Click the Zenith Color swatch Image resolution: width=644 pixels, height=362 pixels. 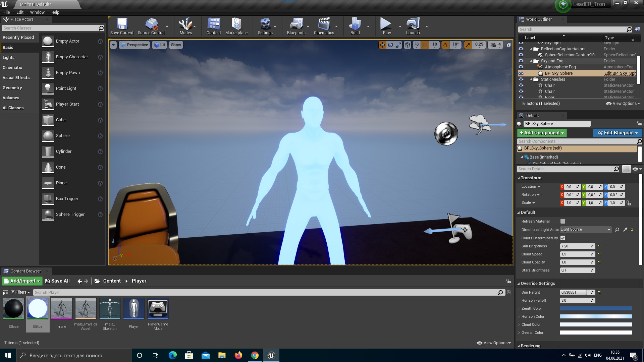[x=596, y=308]
